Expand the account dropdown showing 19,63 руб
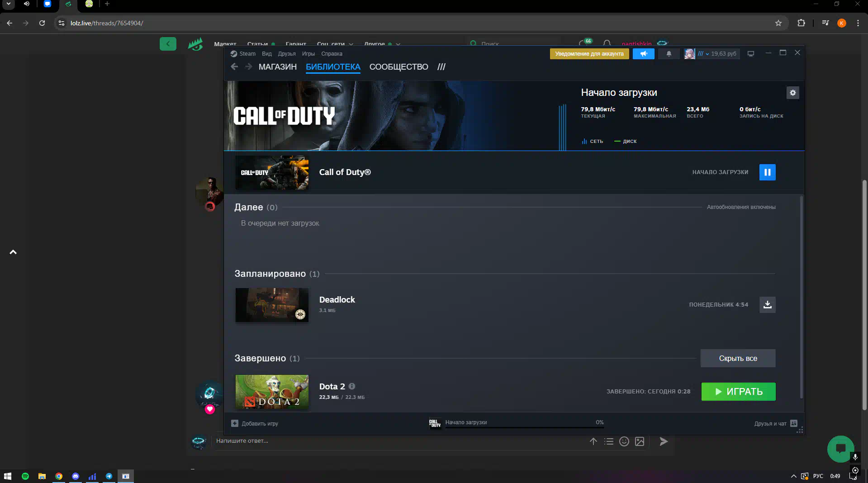868x483 pixels. coord(717,54)
